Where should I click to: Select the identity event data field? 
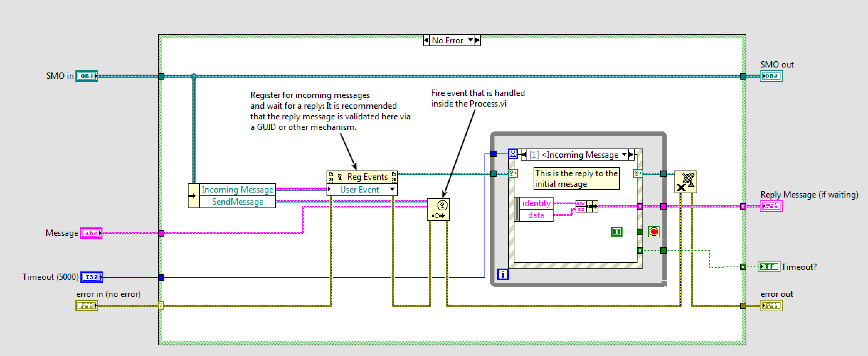click(x=536, y=203)
